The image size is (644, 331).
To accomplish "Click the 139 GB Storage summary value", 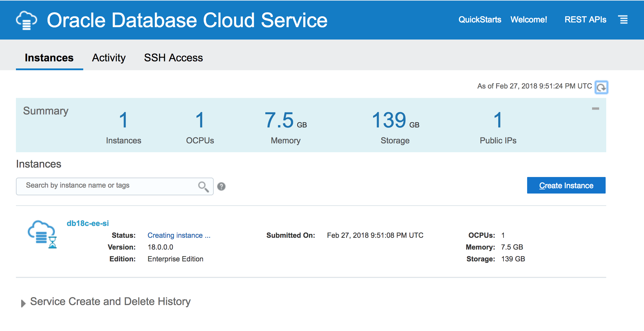I will pos(395,120).
